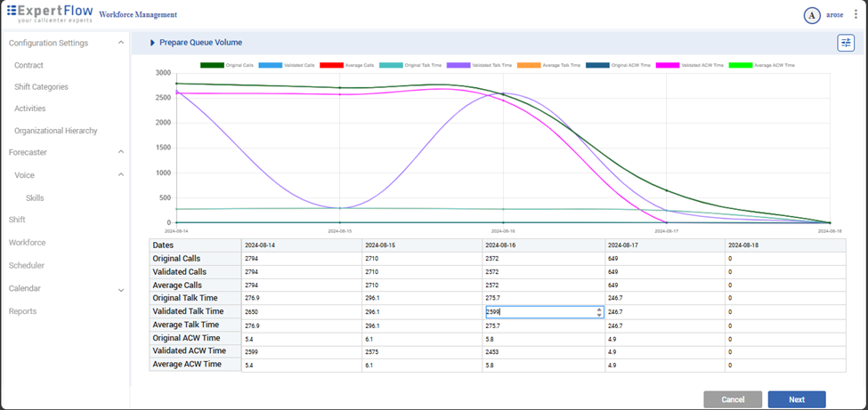Viewport: 868px width, 410px height.
Task: Expand the Calendar menu chevron
Action: pyautogui.click(x=121, y=289)
